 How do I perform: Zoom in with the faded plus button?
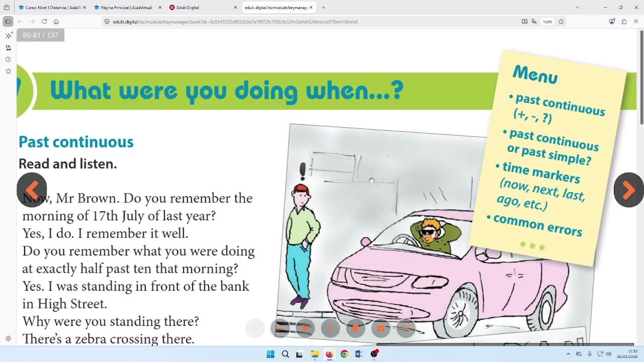tap(255, 328)
